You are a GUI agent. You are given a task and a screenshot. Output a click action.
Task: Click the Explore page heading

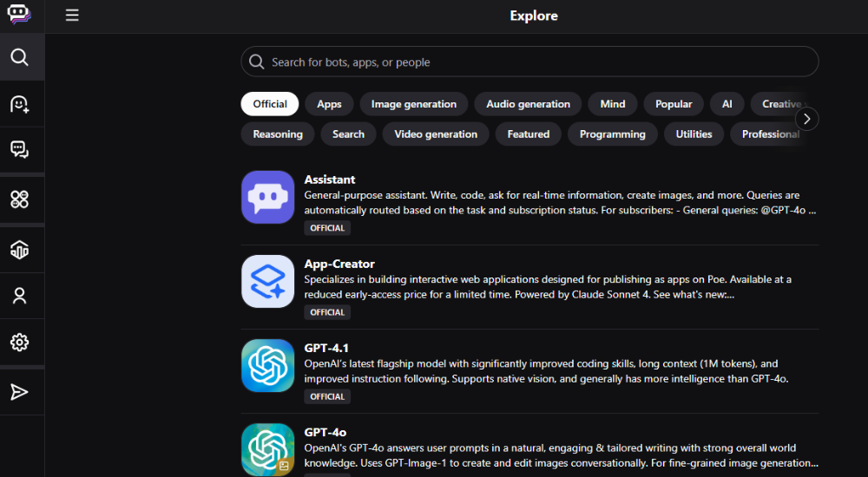(x=534, y=16)
